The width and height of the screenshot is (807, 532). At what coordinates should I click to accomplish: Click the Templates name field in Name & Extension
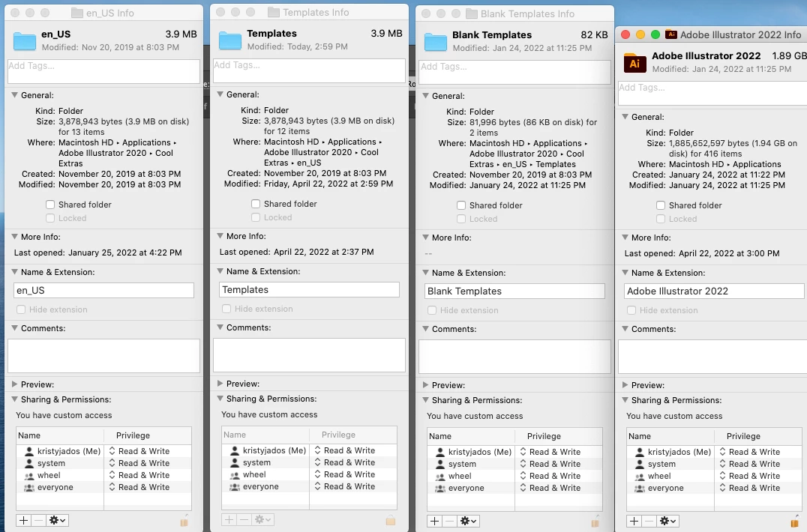coord(309,290)
